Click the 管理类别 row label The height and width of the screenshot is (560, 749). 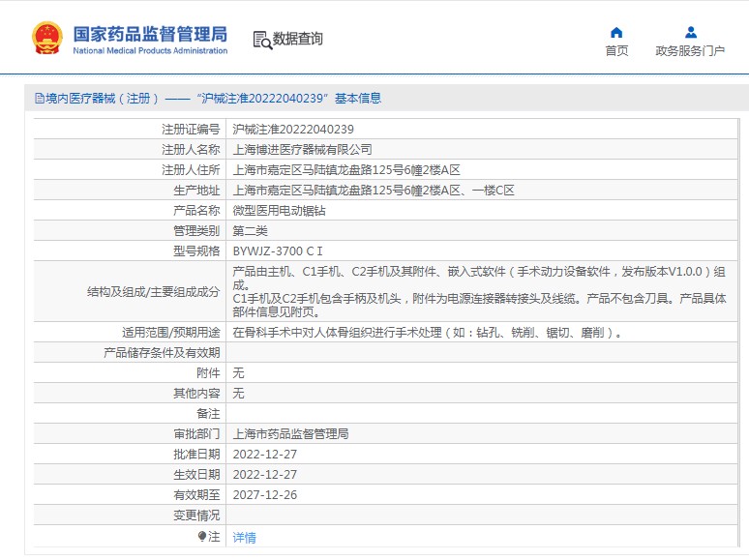point(196,231)
